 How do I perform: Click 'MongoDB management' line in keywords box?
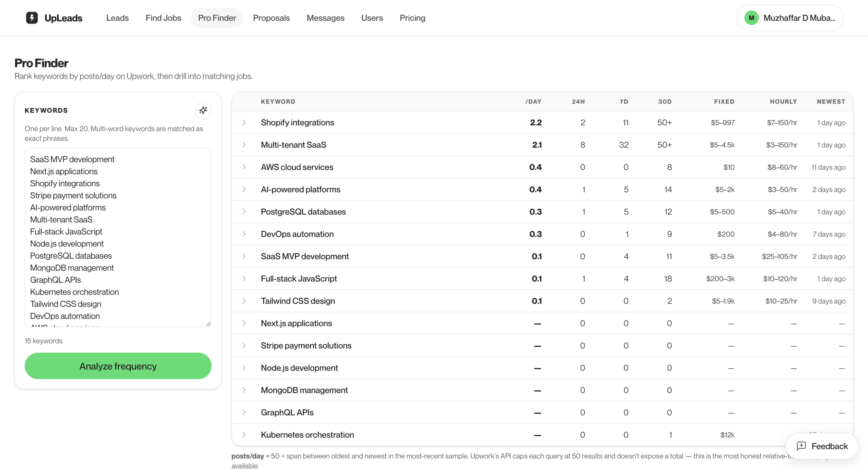(72, 268)
